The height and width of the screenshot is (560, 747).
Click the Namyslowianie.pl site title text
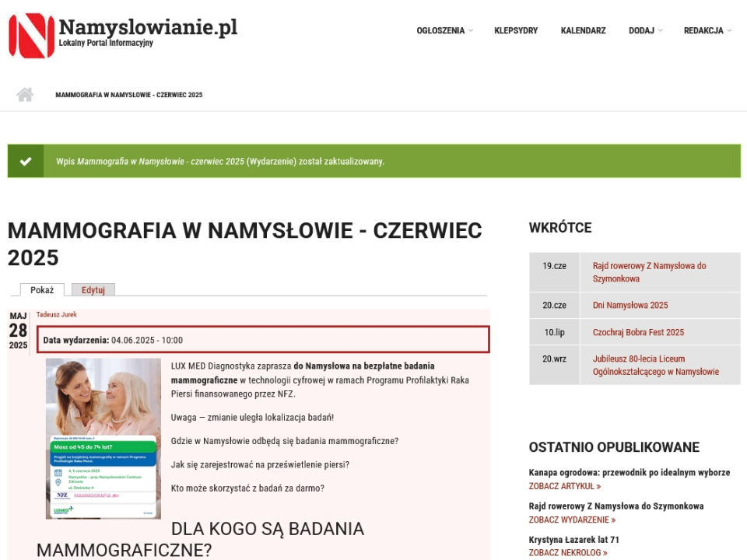(x=148, y=27)
